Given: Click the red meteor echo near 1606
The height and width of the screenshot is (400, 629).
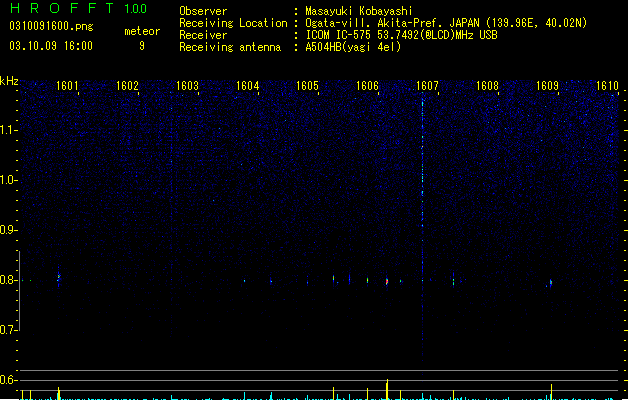Looking at the screenshot, I should (387, 282).
